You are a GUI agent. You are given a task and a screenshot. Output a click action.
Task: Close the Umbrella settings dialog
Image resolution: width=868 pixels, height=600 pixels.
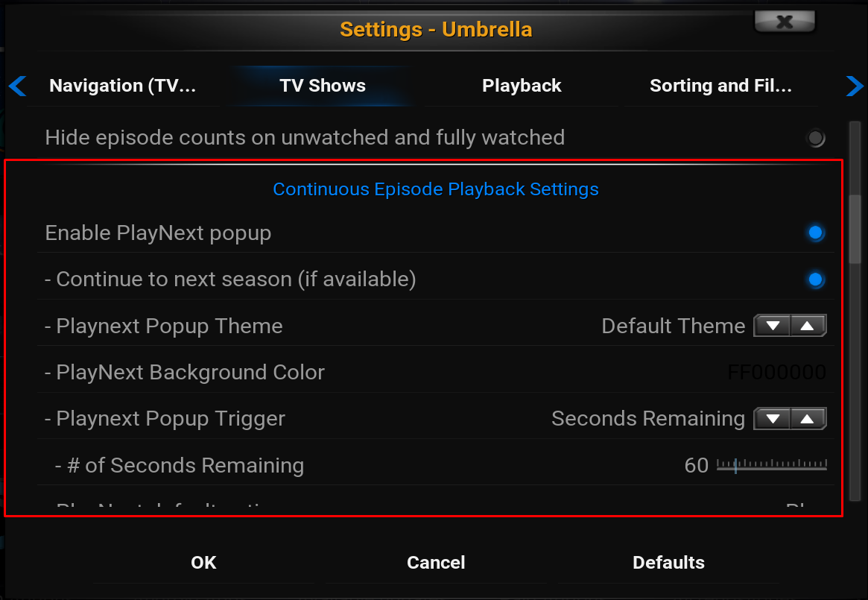pyautogui.click(x=785, y=22)
